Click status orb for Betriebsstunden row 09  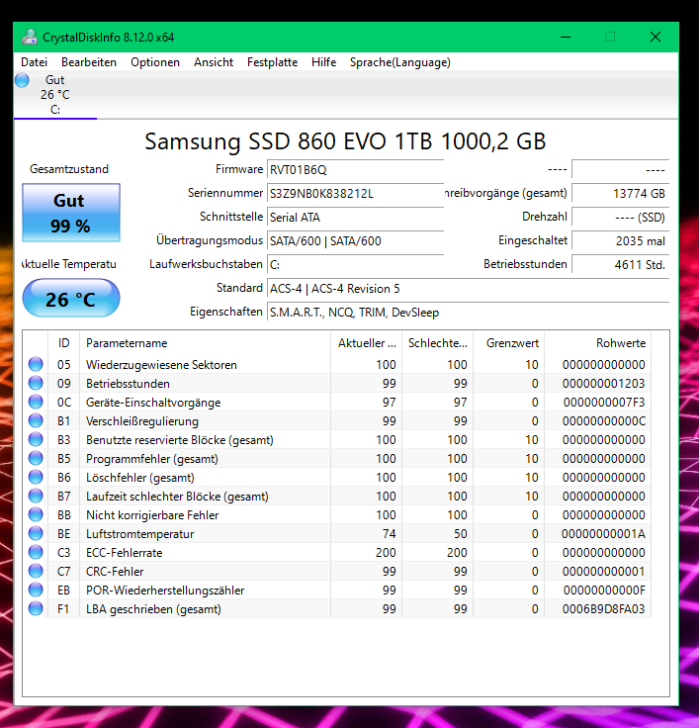36,383
